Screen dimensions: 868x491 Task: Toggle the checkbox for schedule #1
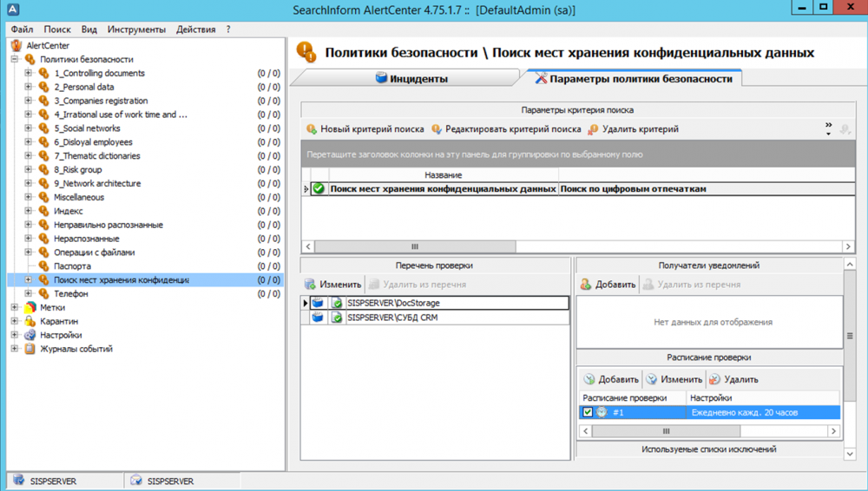pos(588,412)
